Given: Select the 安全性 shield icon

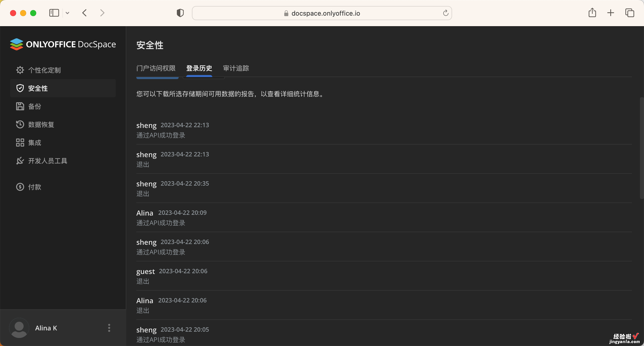Looking at the screenshot, I should [20, 88].
